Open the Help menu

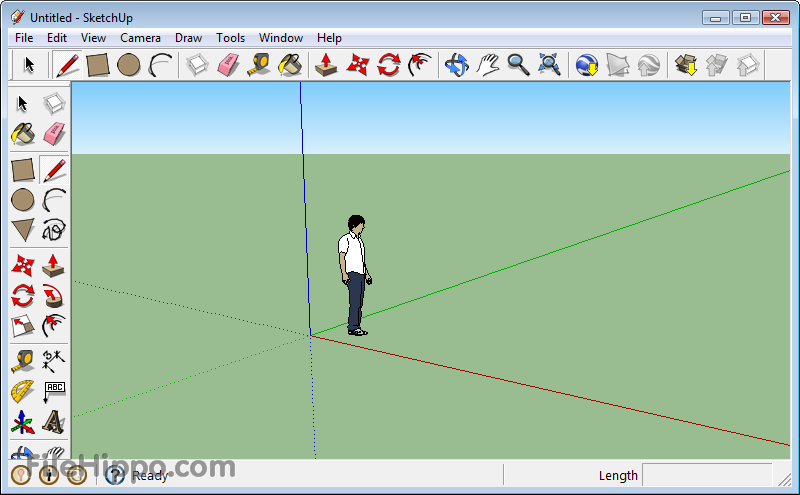329,38
